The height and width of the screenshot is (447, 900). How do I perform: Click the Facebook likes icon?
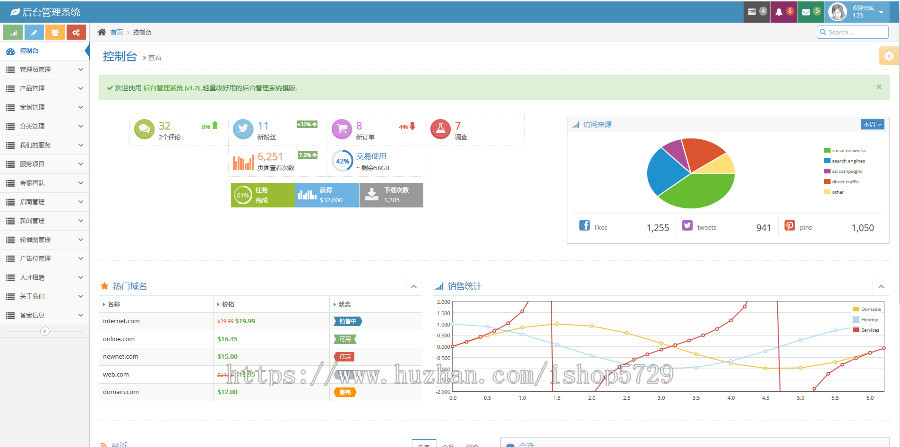(585, 227)
